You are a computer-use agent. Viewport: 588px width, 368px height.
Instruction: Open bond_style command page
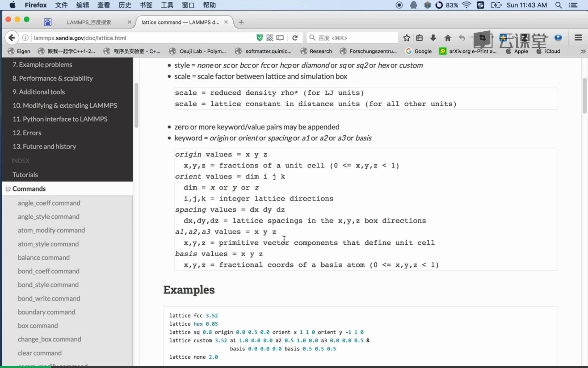pyautogui.click(x=48, y=285)
